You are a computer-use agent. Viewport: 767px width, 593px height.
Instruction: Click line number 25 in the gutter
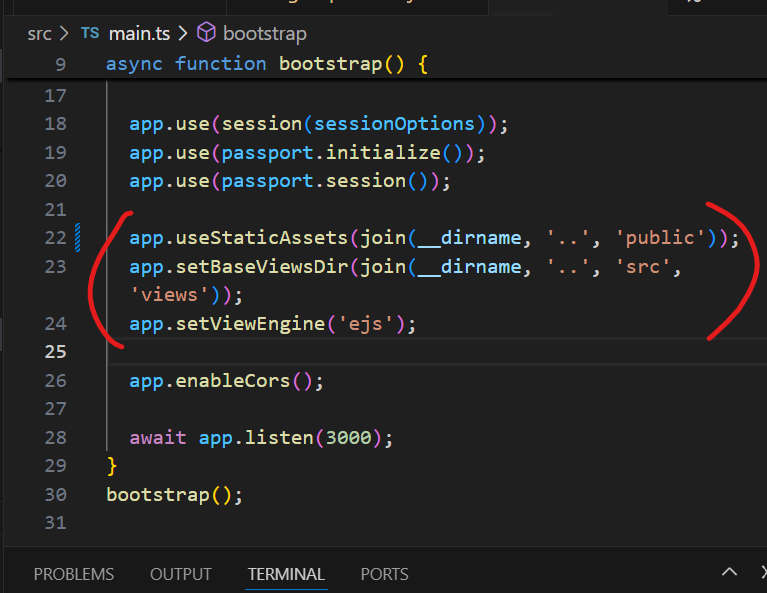[x=55, y=352]
